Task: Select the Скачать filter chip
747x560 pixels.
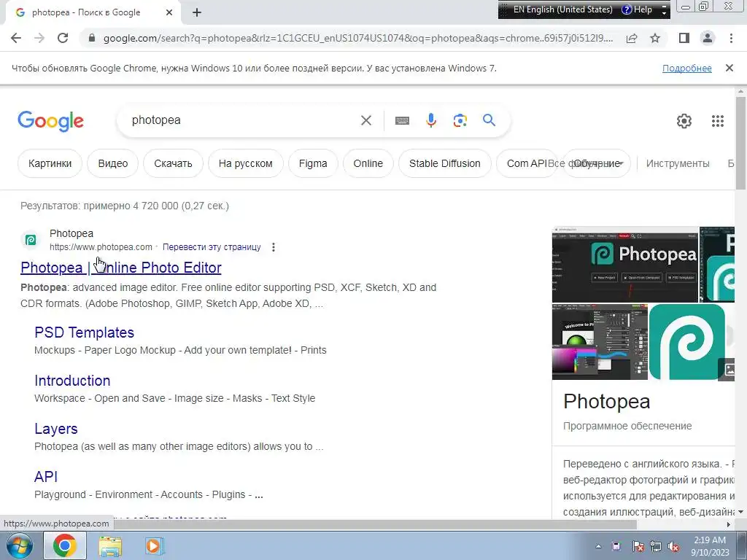Action: (173, 163)
